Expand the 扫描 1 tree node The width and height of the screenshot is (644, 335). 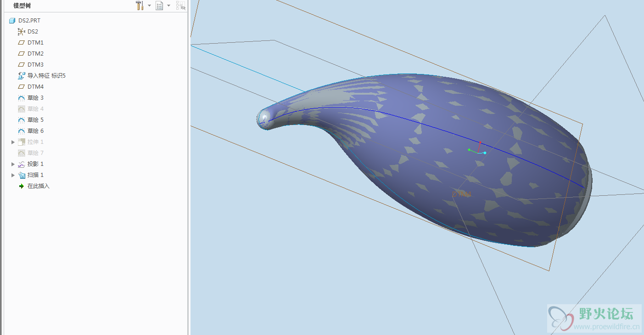click(13, 175)
